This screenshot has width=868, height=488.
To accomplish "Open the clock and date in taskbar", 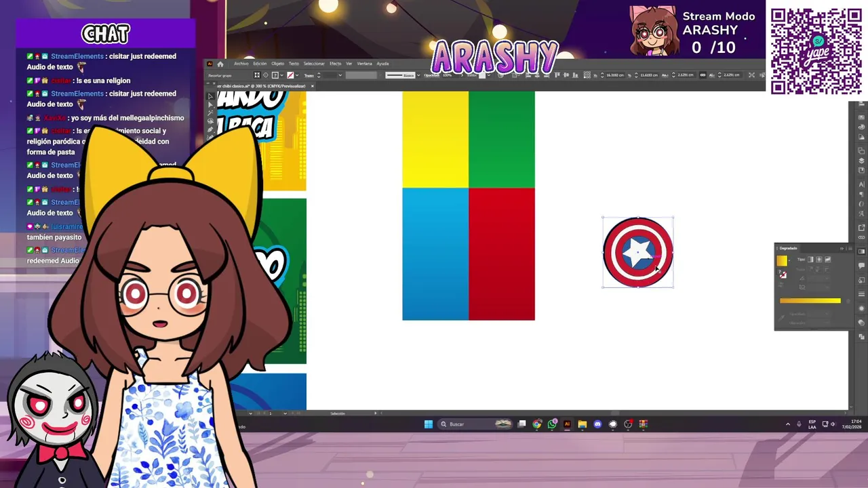I will (x=852, y=424).
